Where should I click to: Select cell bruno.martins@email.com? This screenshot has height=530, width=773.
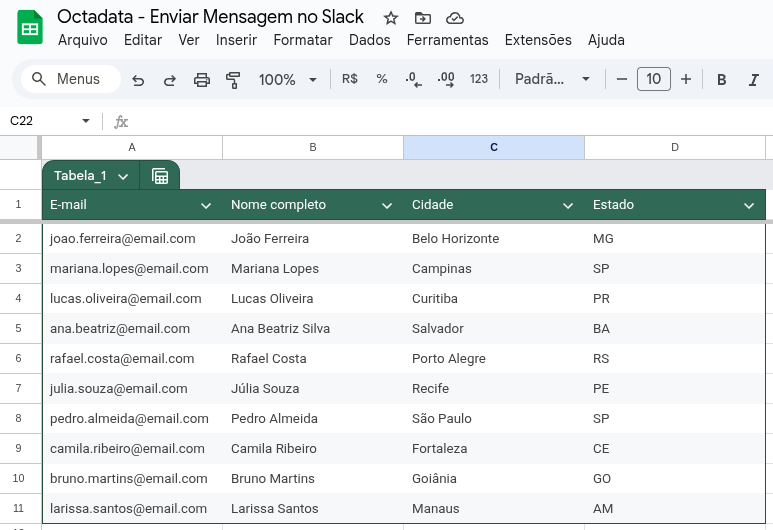click(132, 479)
